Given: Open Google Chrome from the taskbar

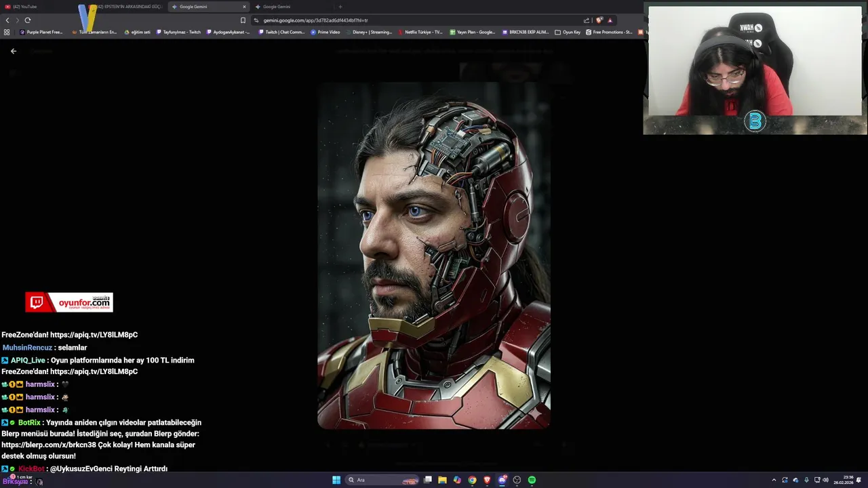Looking at the screenshot, I should point(472,480).
